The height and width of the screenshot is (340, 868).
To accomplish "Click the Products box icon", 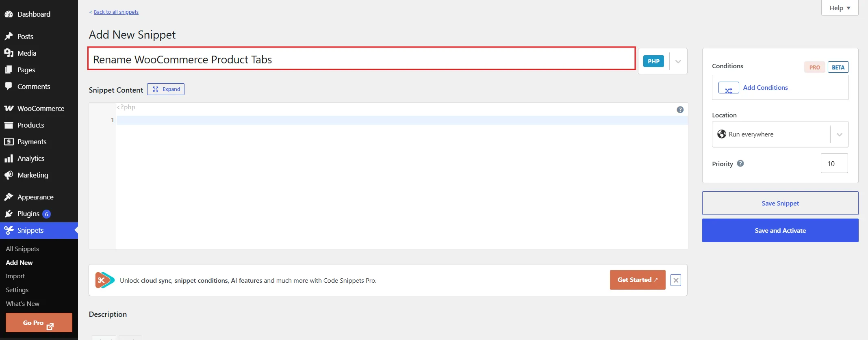I will click(9, 125).
